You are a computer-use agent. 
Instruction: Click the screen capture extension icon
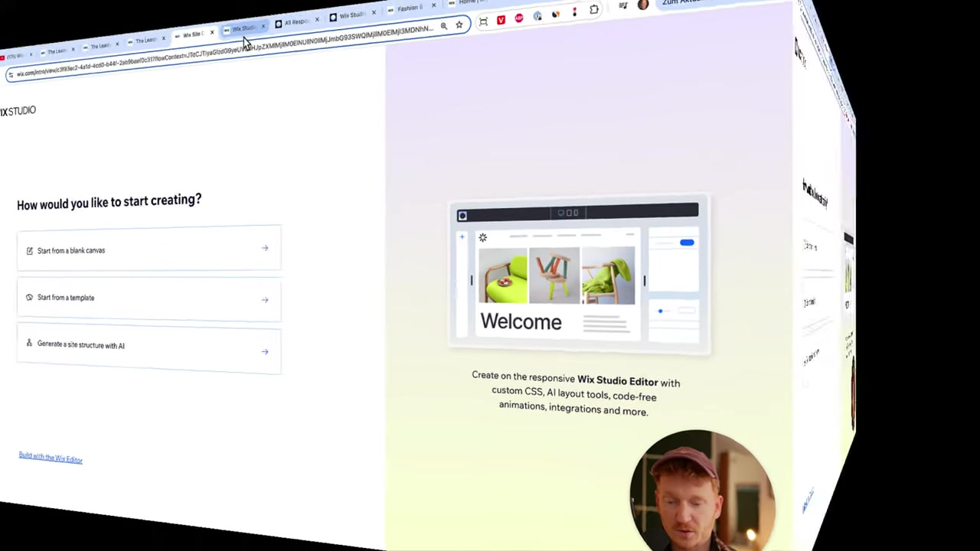483,22
